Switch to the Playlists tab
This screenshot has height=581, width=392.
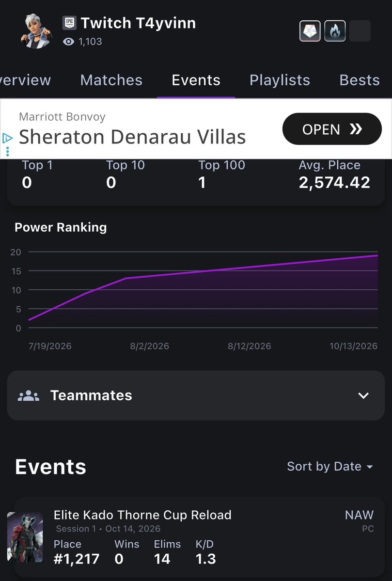[280, 80]
